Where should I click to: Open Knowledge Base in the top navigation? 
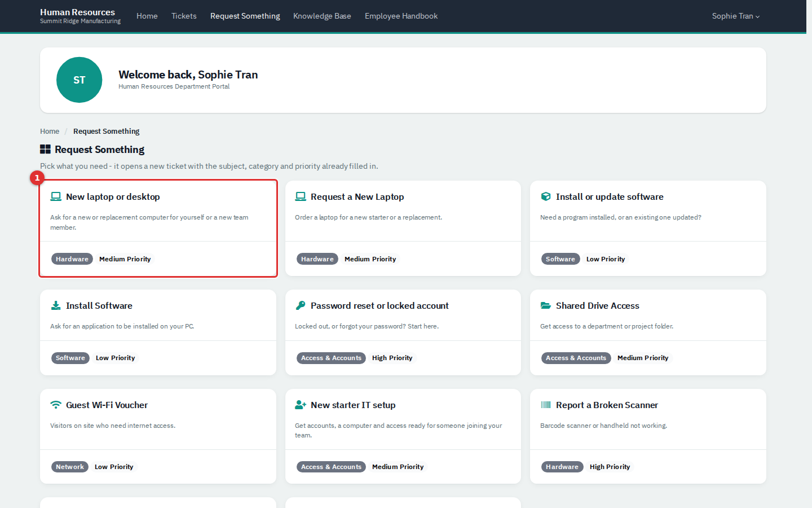click(x=322, y=16)
